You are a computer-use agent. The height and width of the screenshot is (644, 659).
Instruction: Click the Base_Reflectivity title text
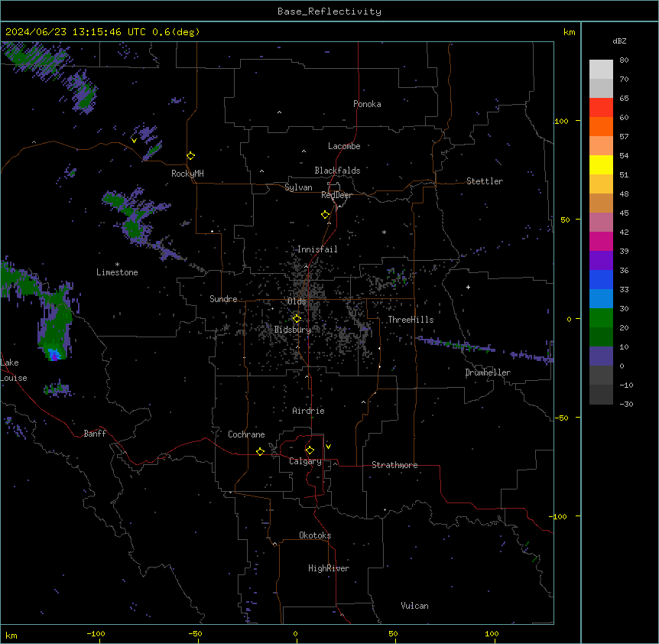329,11
